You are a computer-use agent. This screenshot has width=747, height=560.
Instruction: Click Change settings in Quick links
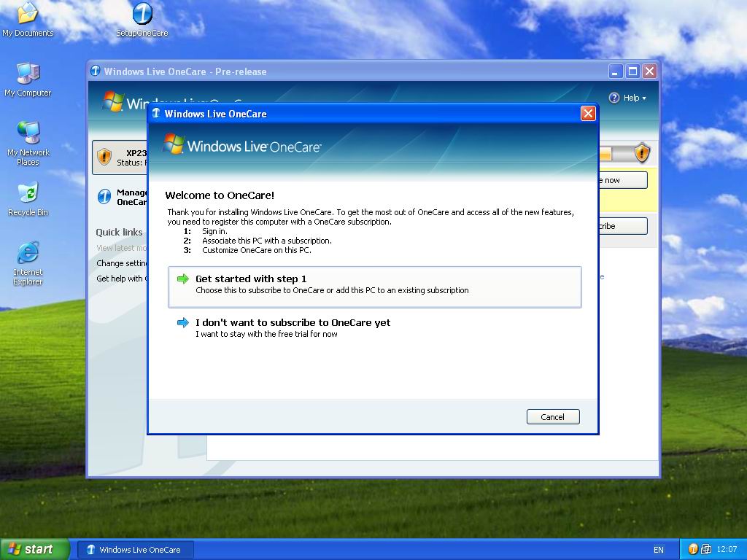tap(122, 262)
